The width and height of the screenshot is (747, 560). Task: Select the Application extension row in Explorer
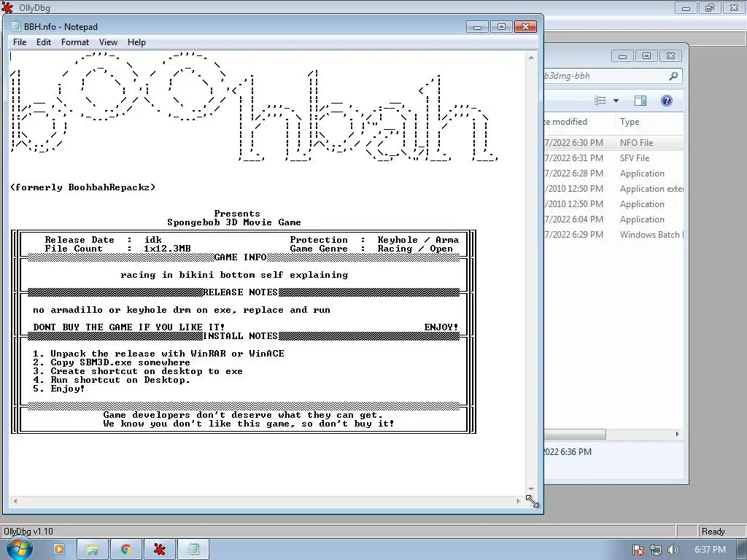pyautogui.click(x=614, y=189)
